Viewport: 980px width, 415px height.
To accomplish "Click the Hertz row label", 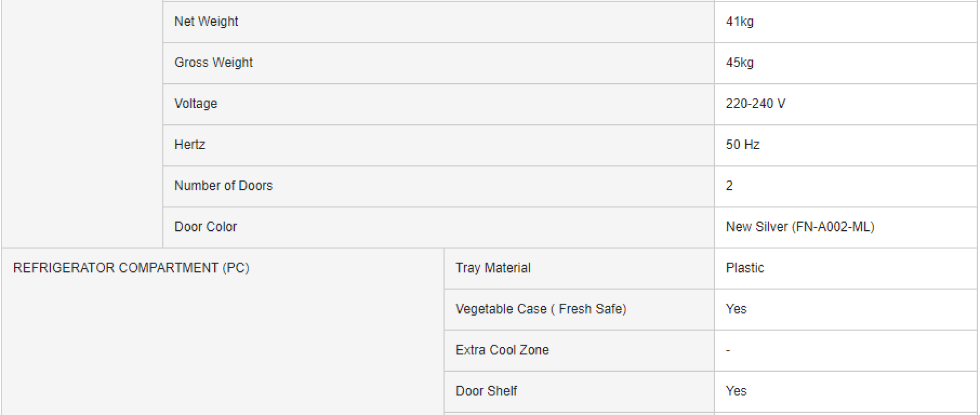I will (x=190, y=145).
